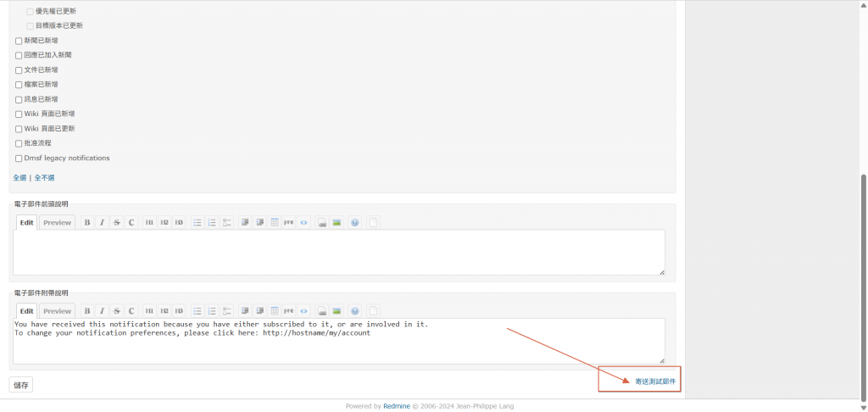Viewport: 868px width, 412px height.
Task: Insert ordered list in email footer toolbar
Action: click(212, 311)
